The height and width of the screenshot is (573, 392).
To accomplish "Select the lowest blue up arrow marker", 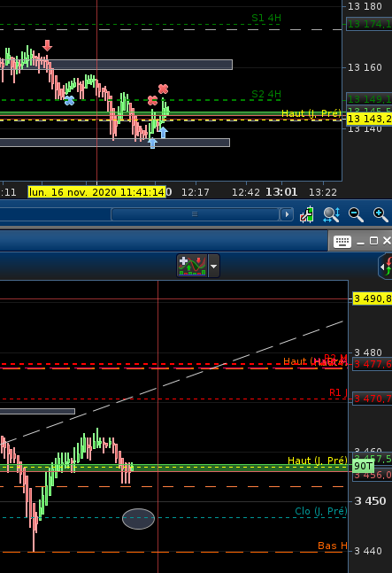I will click(152, 143).
